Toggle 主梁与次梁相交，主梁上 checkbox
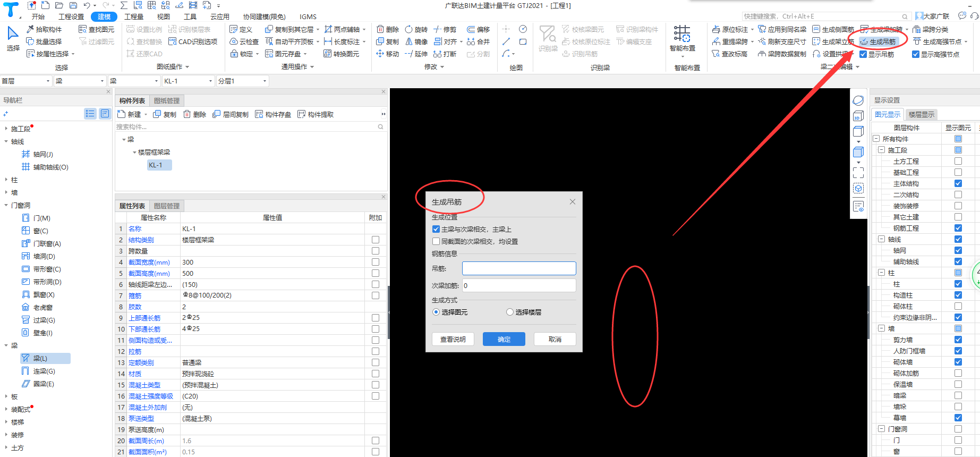980x457 pixels. coord(436,229)
